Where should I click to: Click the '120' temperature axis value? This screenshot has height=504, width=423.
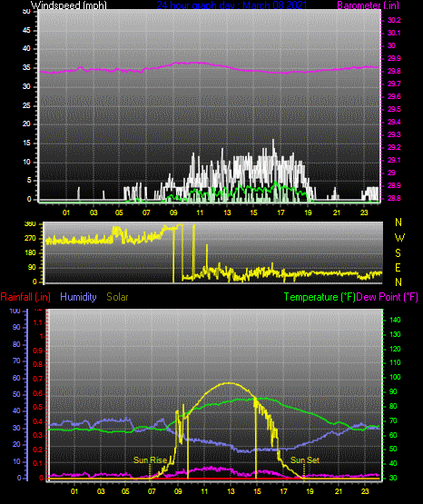pos(395,349)
